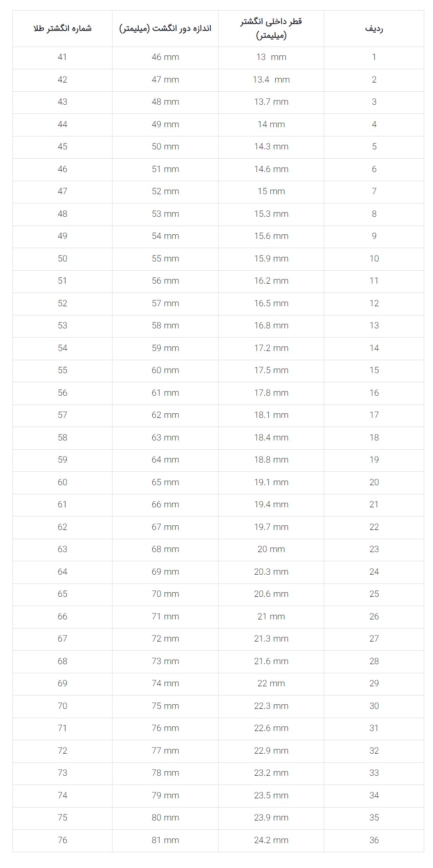Image resolution: width=433 pixels, height=868 pixels.
Task: Click the 17.2 mm diameter cell
Action: click(271, 348)
